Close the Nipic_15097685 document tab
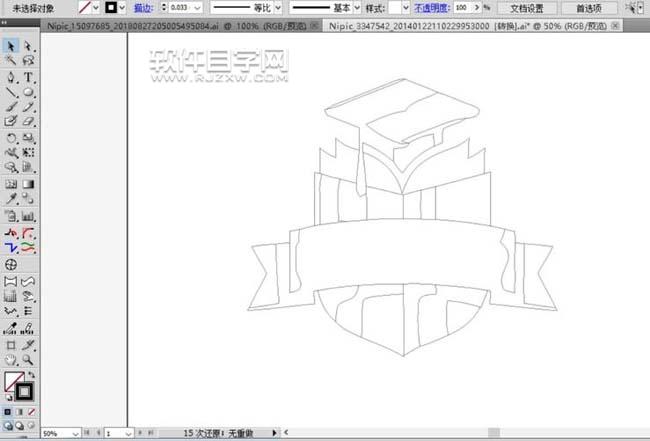Screen dimensions: 650x441 coord(315,26)
